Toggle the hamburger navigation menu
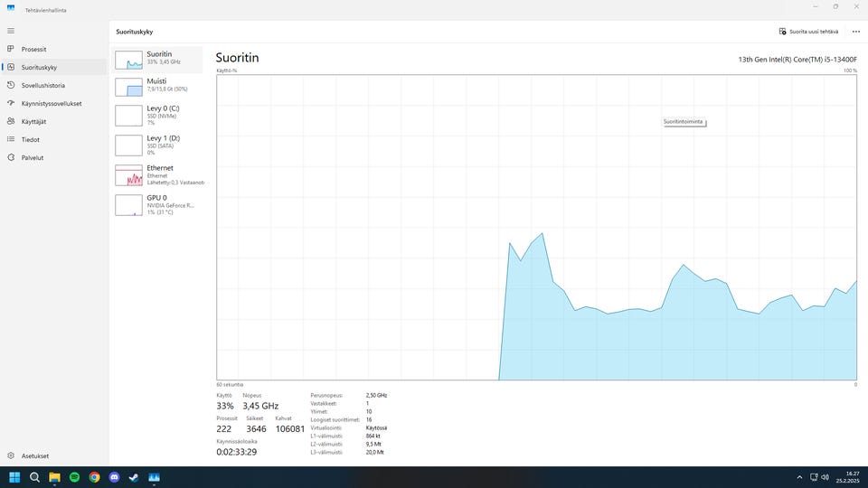Screen dimensions: 868x488 tap(11, 31)
